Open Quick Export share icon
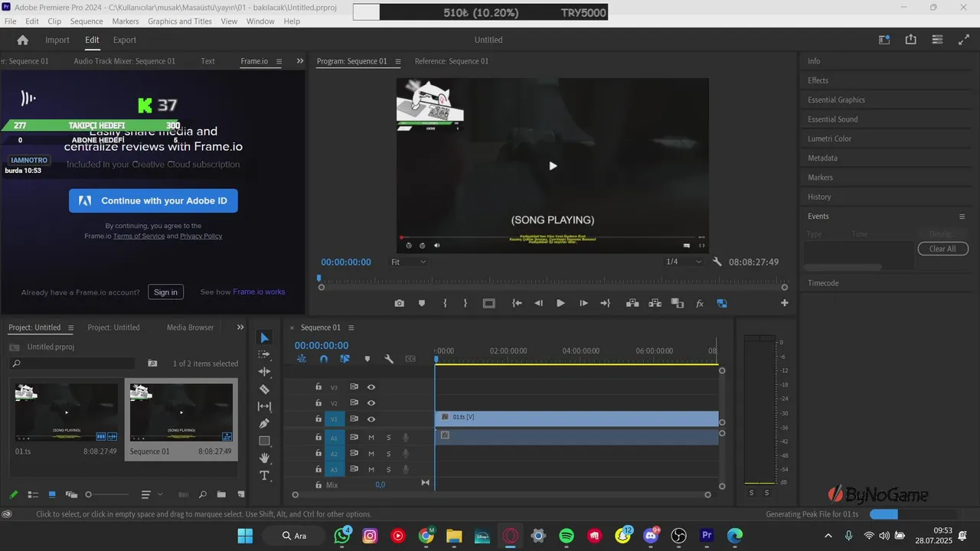Screen dimensions: 980x551 pyautogui.click(x=910, y=40)
